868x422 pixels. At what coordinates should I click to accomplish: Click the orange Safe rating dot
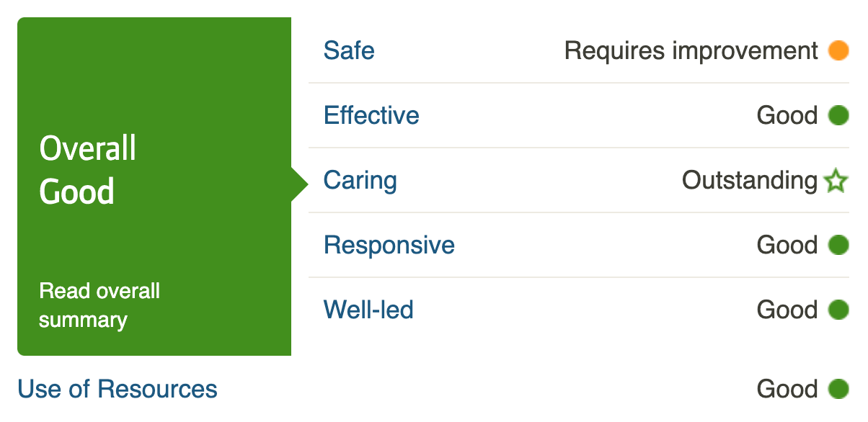click(838, 51)
